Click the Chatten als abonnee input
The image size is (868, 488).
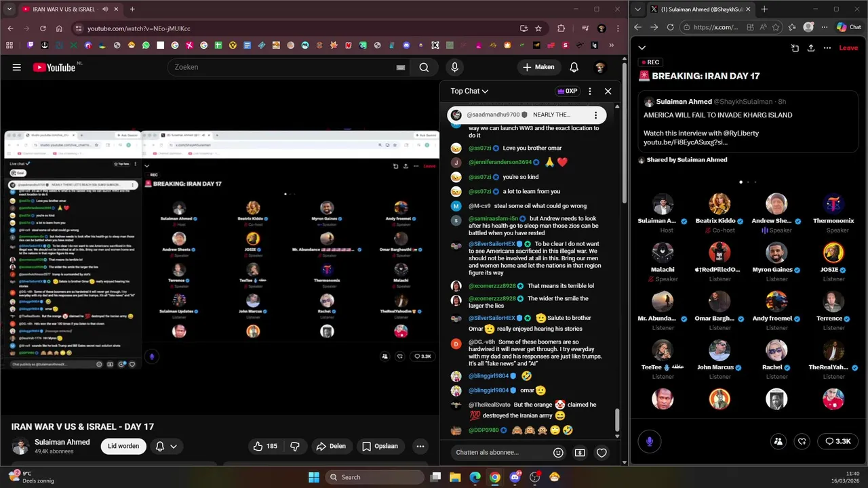tap(500, 453)
